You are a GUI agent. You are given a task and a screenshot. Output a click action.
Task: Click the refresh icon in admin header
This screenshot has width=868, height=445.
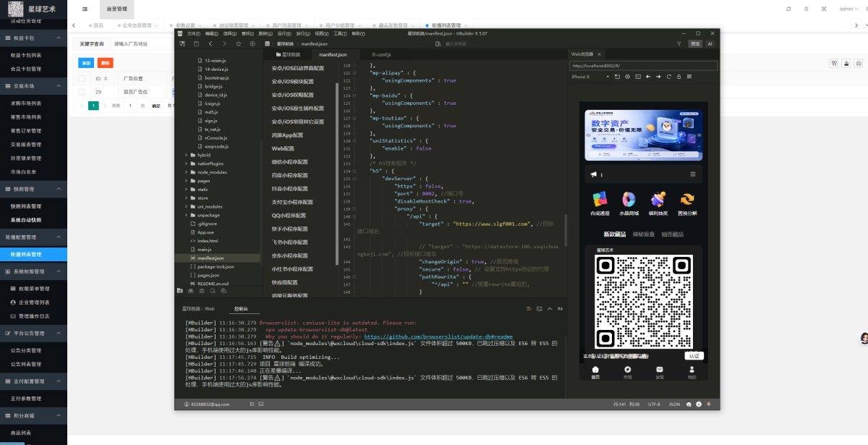[x=788, y=9]
